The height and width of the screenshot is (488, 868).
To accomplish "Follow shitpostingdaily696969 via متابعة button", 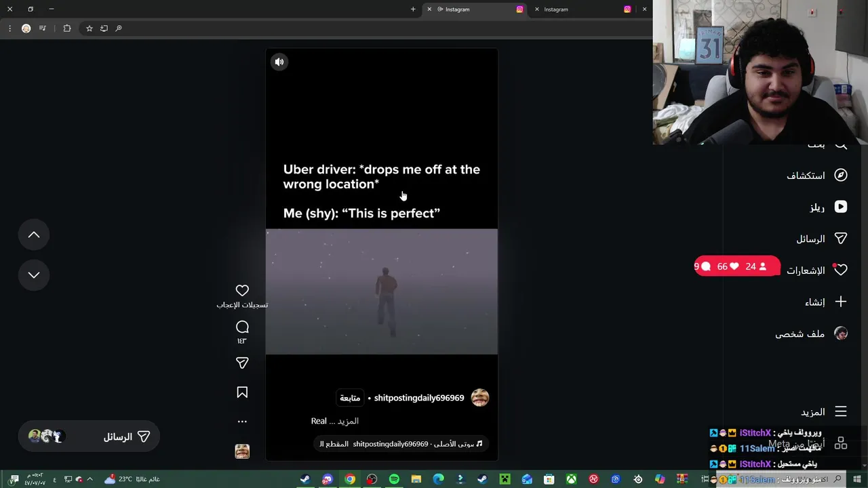I will 350,398.
